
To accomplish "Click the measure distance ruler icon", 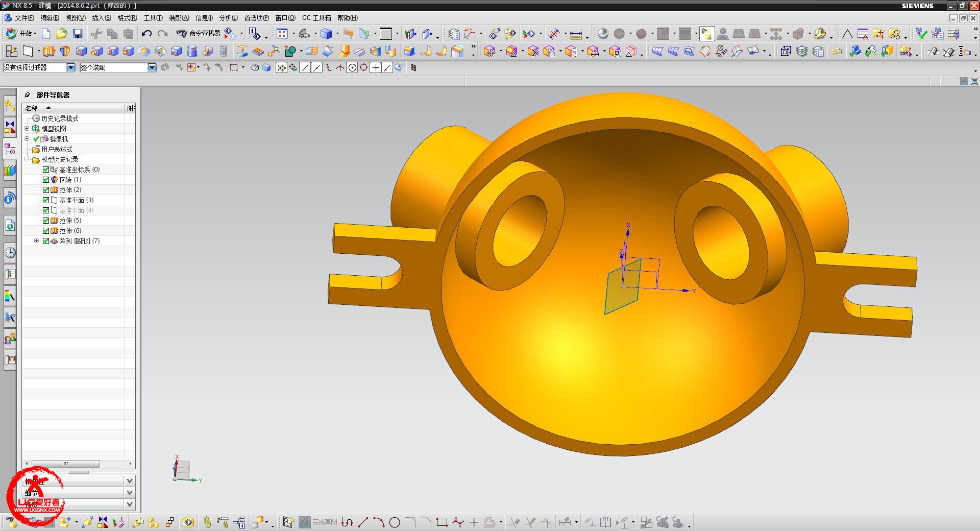I will [576, 34].
